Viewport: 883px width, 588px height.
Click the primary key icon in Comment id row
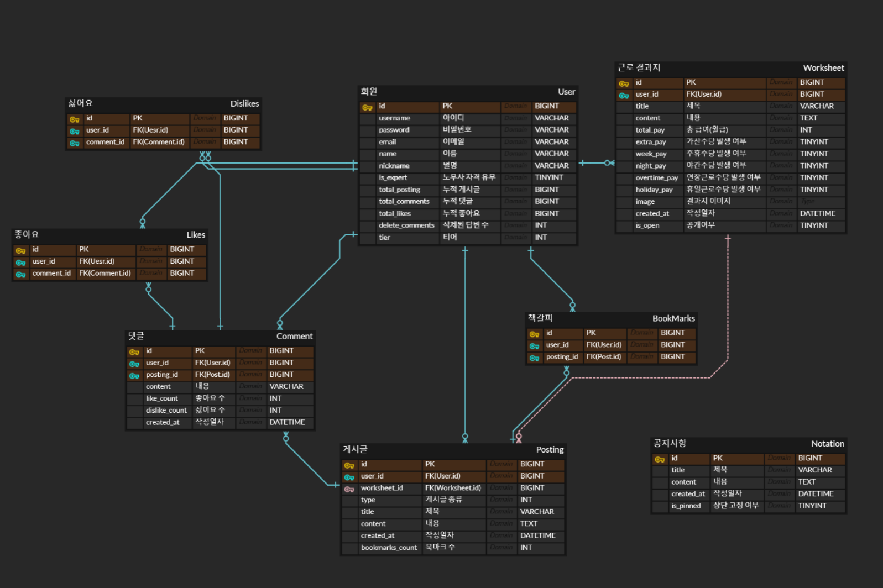point(134,351)
